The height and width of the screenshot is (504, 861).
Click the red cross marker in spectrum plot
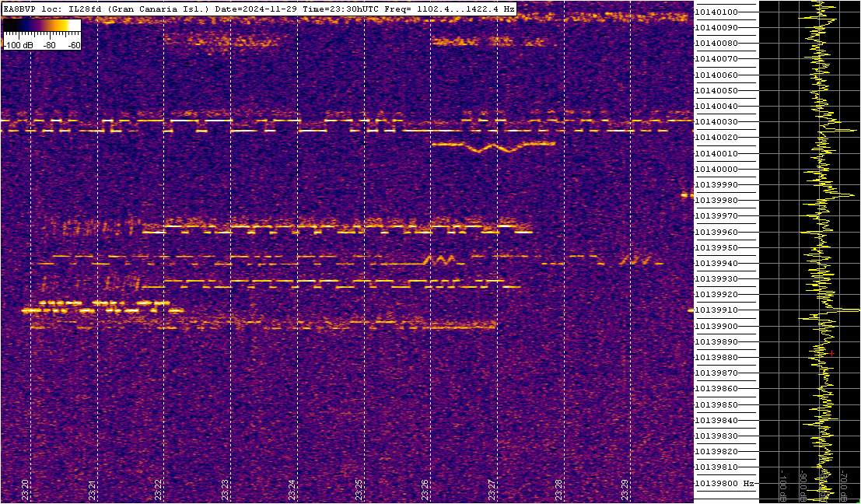tap(832, 353)
